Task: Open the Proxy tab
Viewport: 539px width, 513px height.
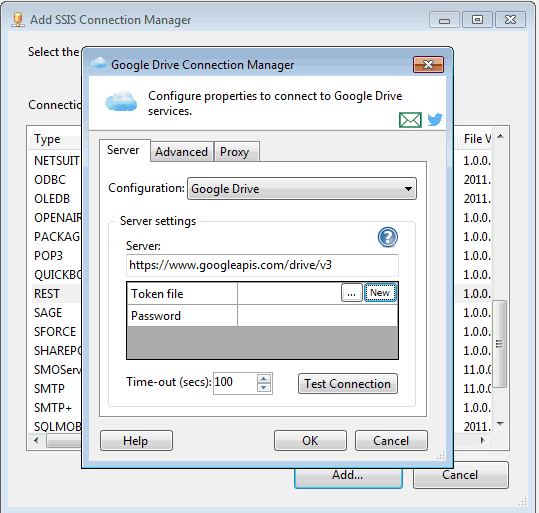Action: (235, 152)
